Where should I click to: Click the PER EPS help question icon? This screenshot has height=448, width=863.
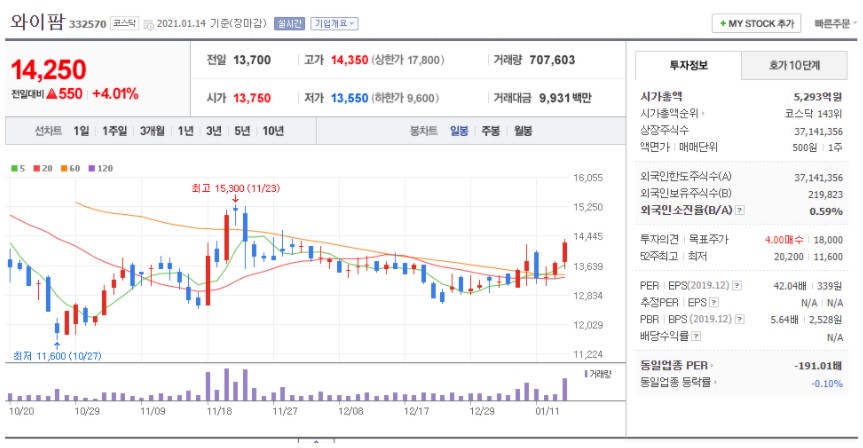tap(737, 286)
